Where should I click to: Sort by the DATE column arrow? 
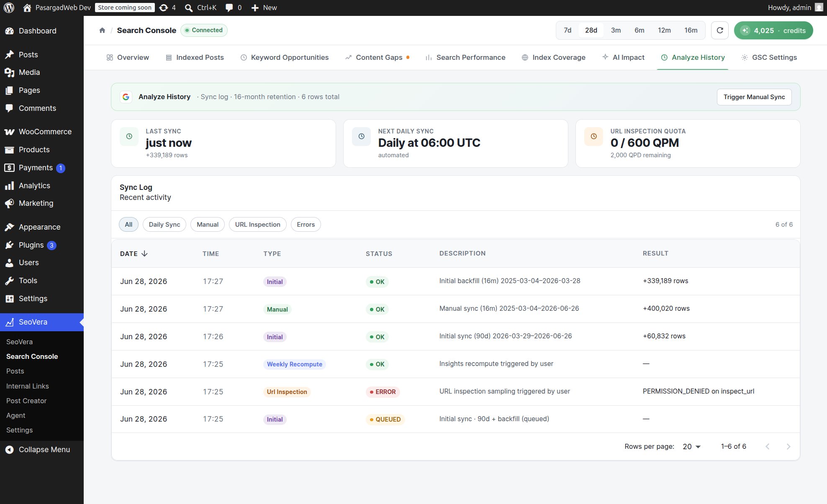pos(144,253)
